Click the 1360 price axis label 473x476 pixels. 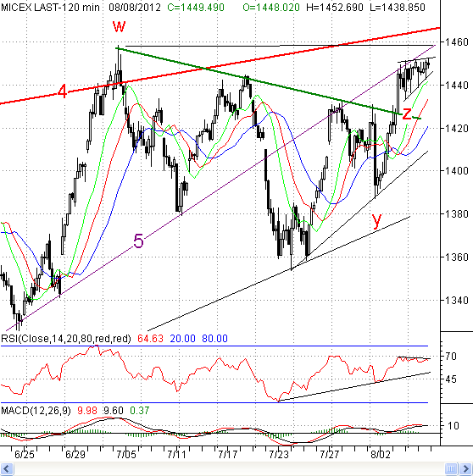[457, 257]
